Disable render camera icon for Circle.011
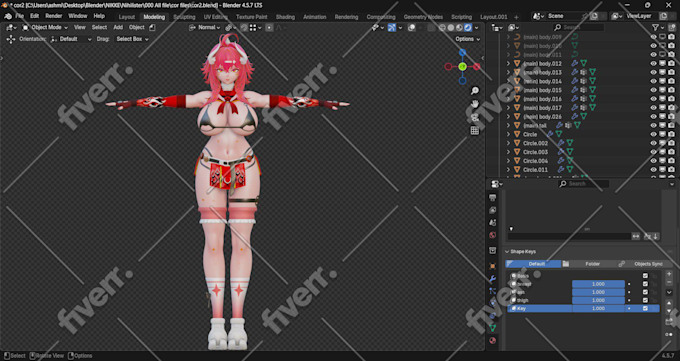The image size is (680, 361). (x=671, y=170)
